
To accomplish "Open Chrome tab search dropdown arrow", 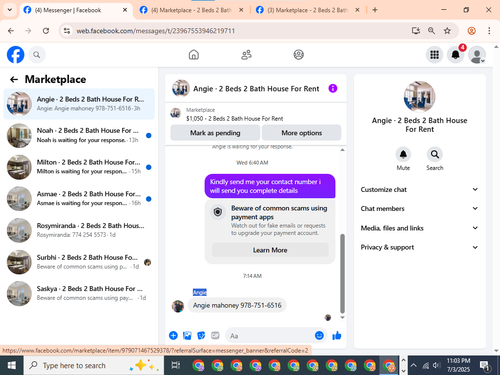I will point(10,10).
